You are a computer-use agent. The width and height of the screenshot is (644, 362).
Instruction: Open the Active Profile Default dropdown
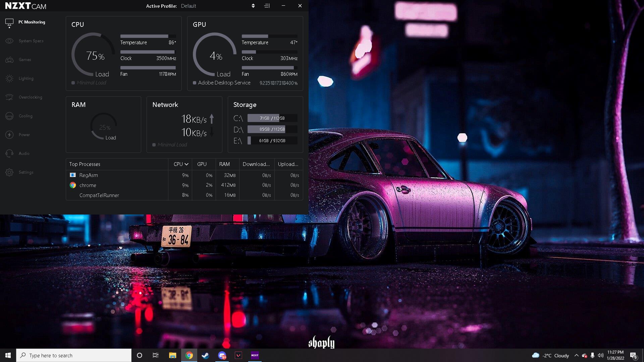pos(253,6)
